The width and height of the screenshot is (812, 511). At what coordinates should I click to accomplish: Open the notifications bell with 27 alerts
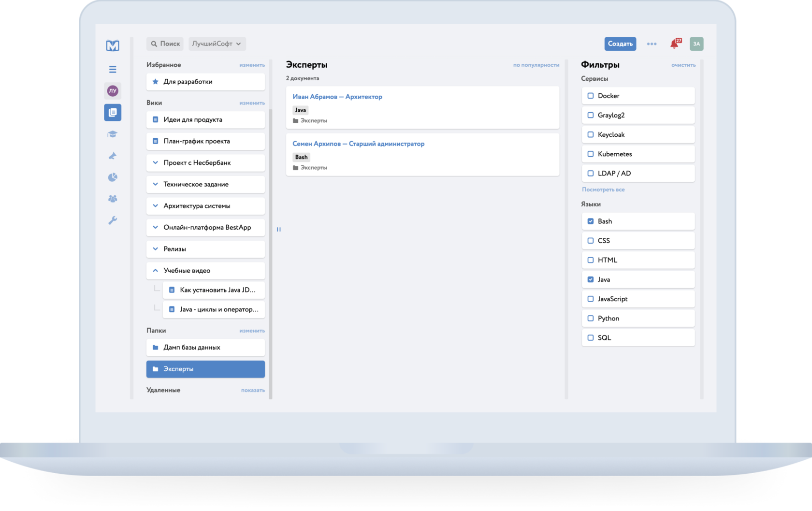click(674, 44)
